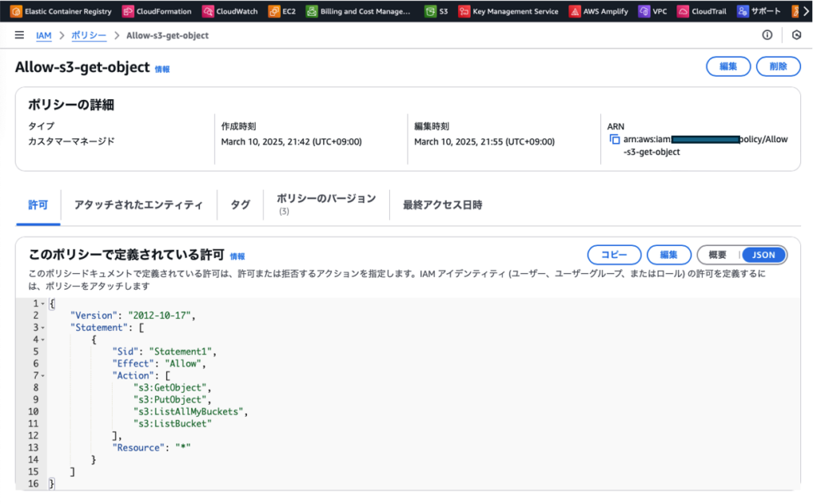Collapse JSON fold arrow on line 1
This screenshot has height=504, width=813.
(43, 304)
